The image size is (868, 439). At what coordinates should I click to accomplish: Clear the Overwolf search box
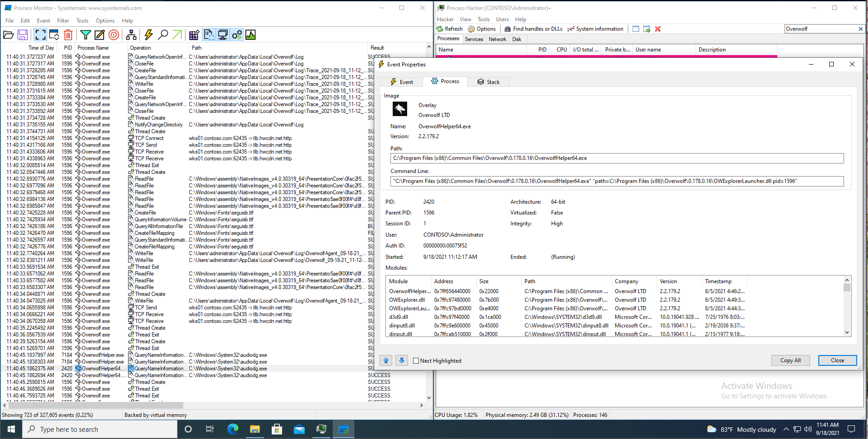[860, 29]
